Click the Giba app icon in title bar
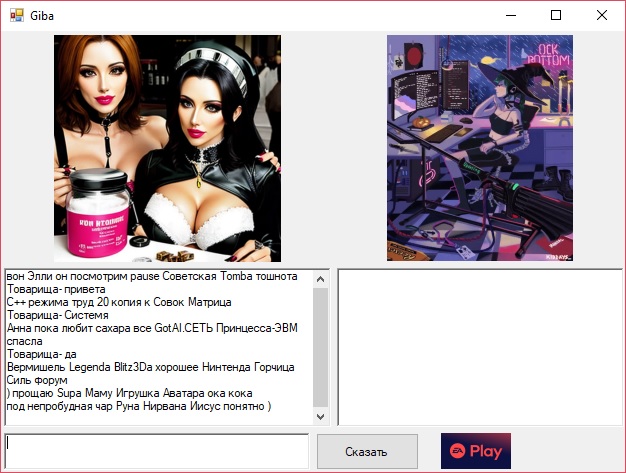Viewport: 626px width, 473px height. tap(16, 16)
